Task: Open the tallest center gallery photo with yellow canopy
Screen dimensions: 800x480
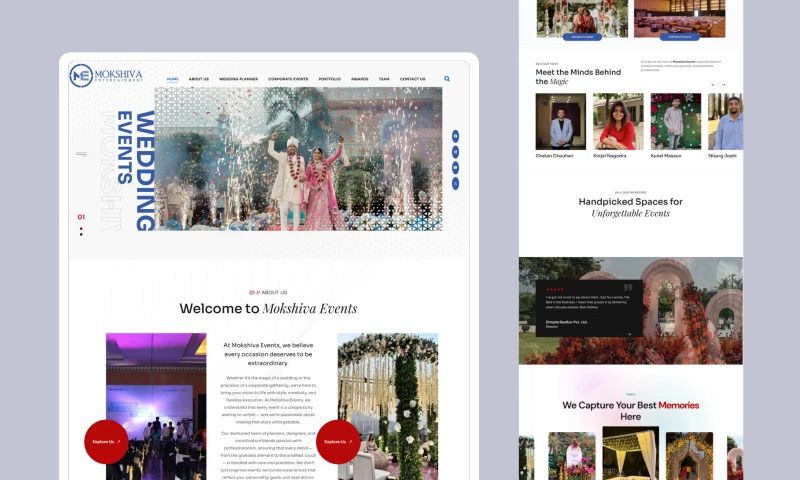Action: (631, 453)
